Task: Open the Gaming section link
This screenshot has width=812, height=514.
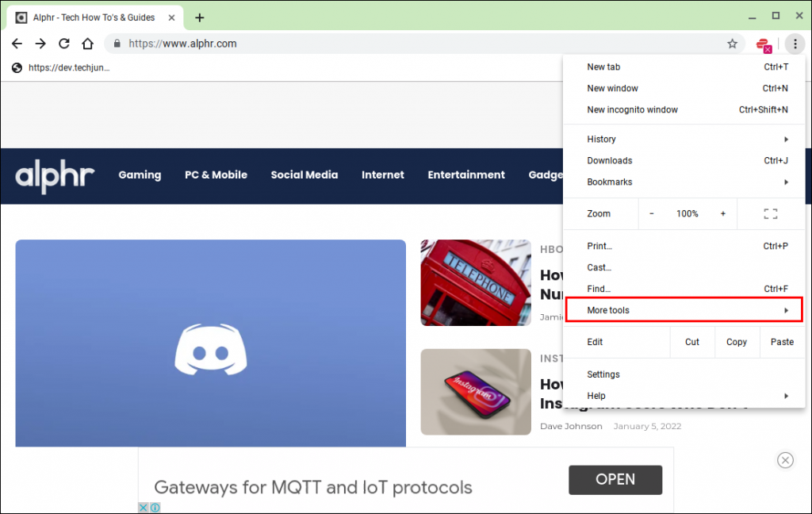Action: pyautogui.click(x=140, y=175)
